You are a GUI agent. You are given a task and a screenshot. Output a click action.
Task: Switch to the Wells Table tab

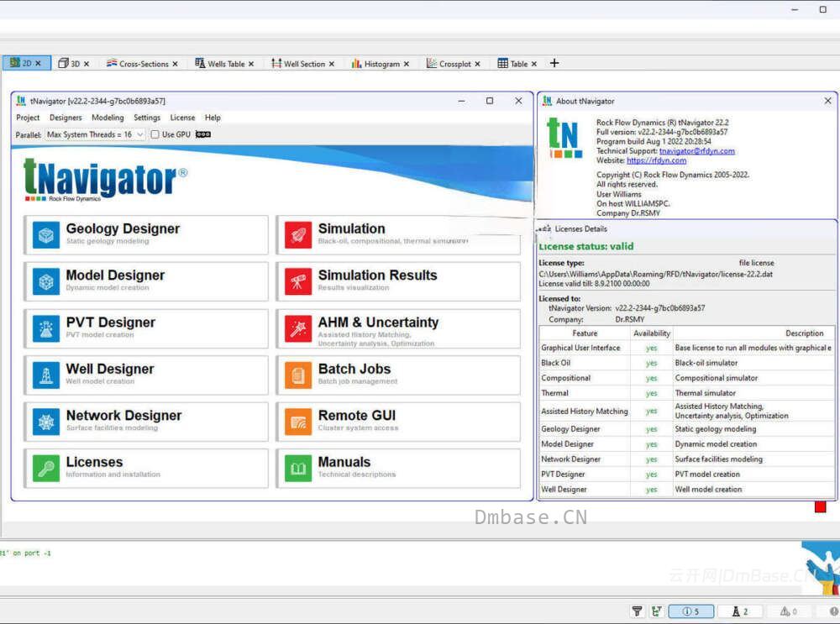(x=224, y=63)
